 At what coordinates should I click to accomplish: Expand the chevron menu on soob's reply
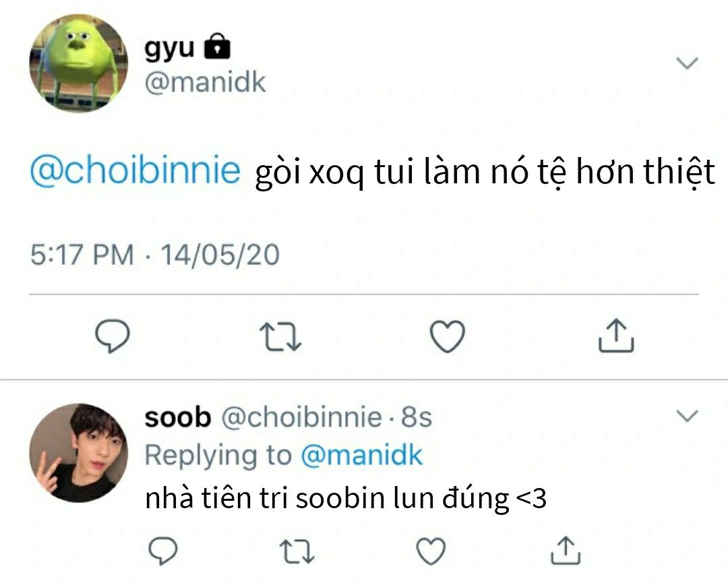pyautogui.click(x=687, y=416)
